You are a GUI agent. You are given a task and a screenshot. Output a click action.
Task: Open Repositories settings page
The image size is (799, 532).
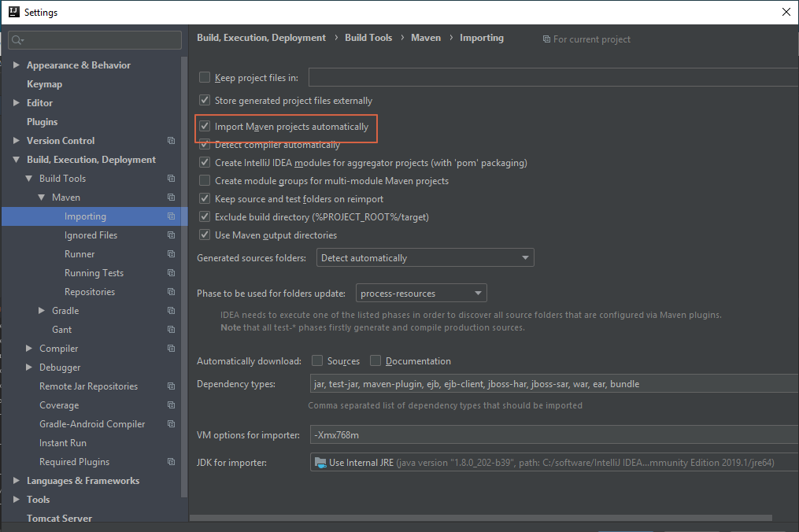pos(90,291)
